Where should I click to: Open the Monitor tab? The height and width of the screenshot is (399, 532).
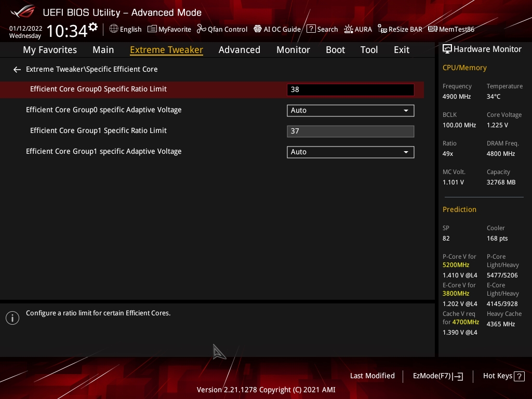[x=293, y=50]
